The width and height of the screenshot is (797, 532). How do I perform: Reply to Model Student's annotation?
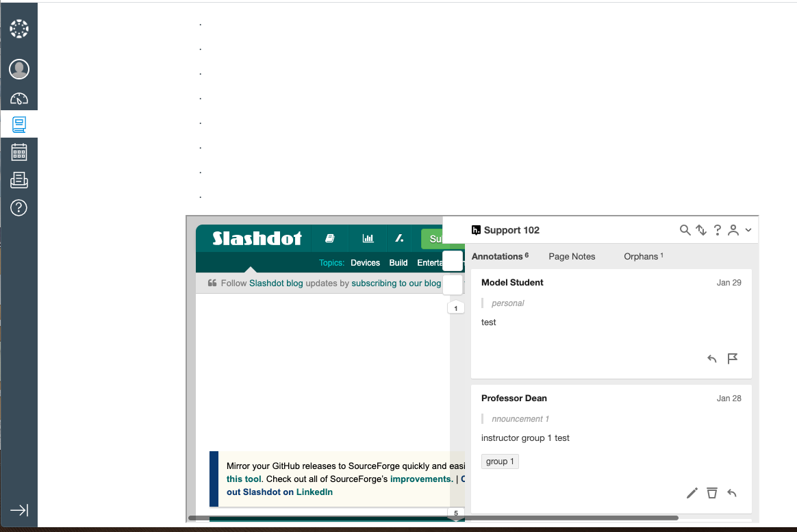711,359
